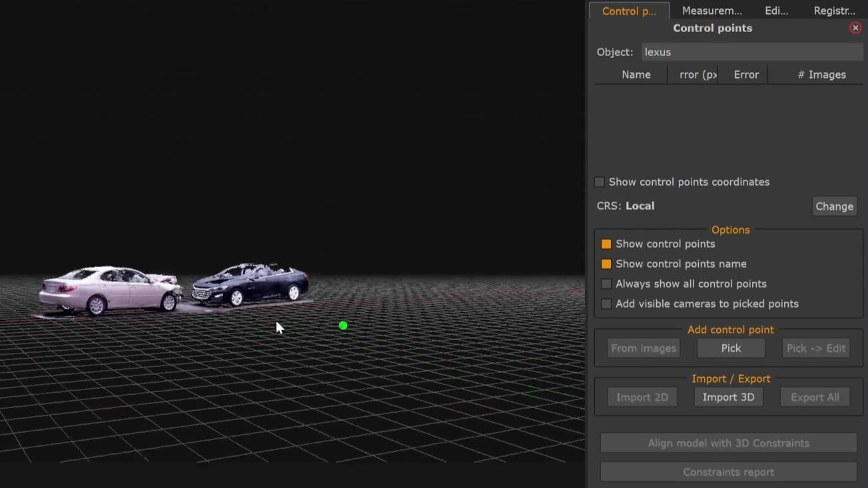Image resolution: width=868 pixels, height=488 pixels.
Task: Disable the Show control points option
Action: [x=606, y=244]
